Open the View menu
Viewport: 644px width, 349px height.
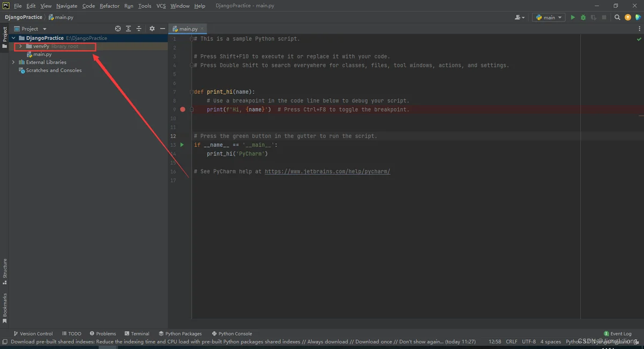point(46,6)
